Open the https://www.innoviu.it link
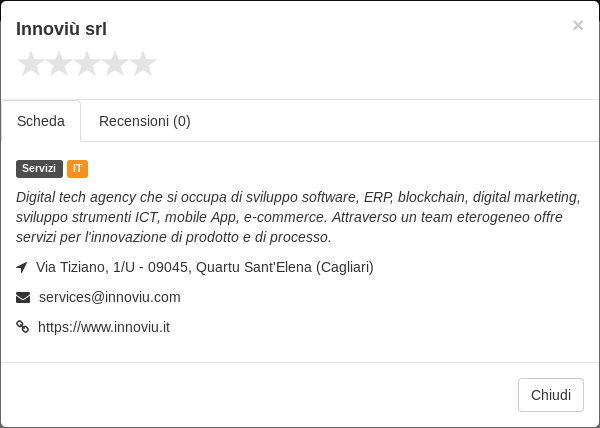Screen dimensions: 600x428 tap(104, 327)
